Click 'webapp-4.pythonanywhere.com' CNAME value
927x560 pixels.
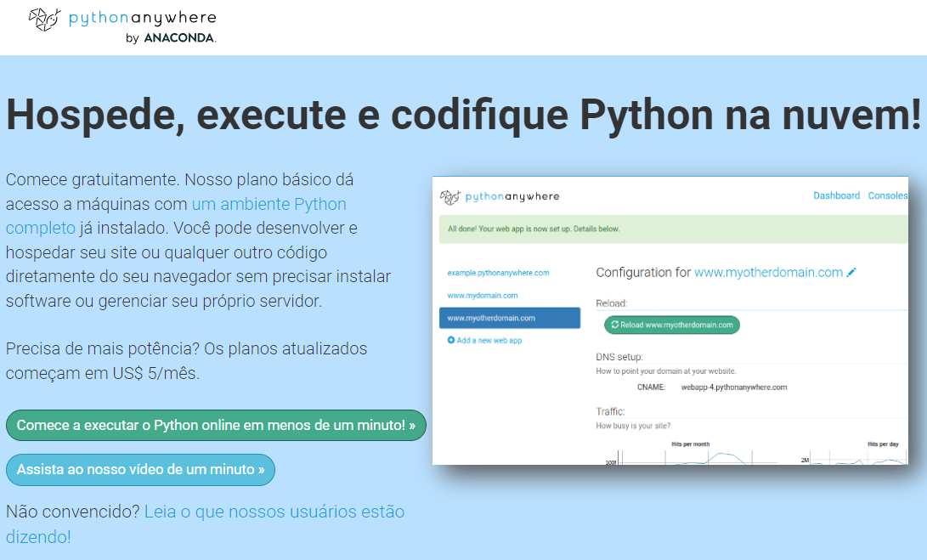733,387
